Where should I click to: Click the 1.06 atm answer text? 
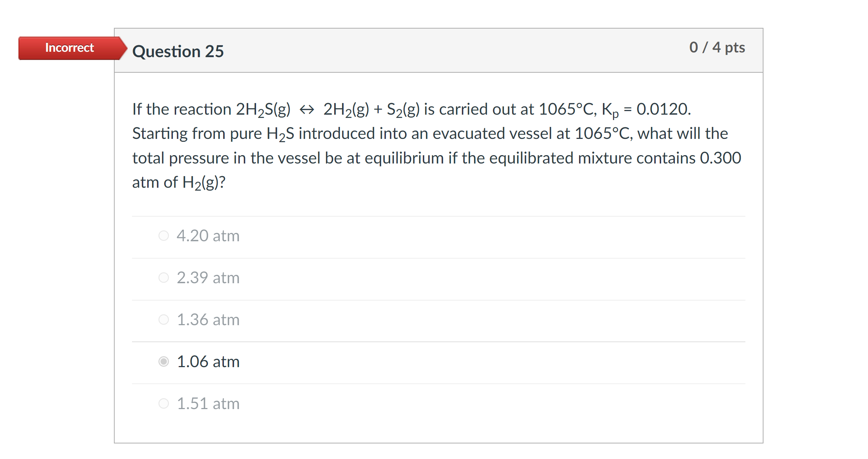point(208,361)
